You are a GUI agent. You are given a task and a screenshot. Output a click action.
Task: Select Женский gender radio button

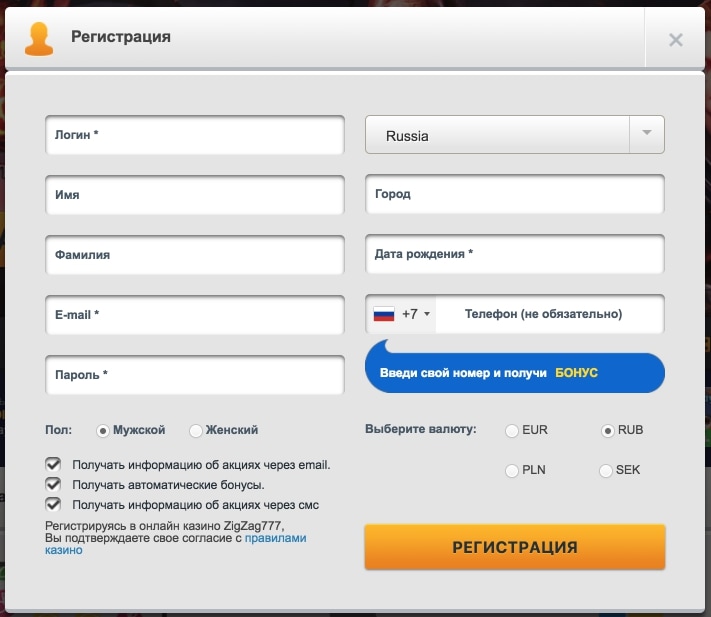[195, 430]
